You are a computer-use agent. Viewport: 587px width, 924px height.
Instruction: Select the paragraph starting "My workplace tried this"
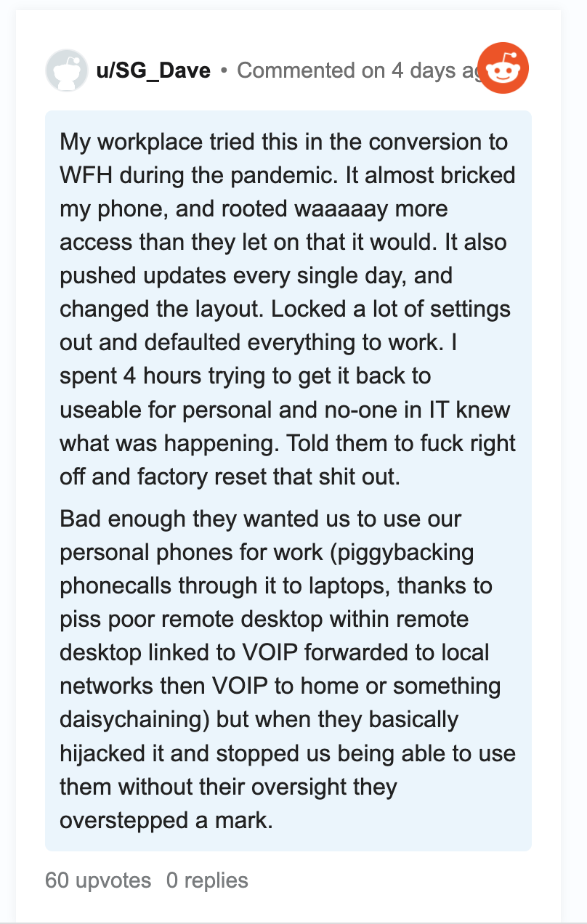(x=288, y=309)
